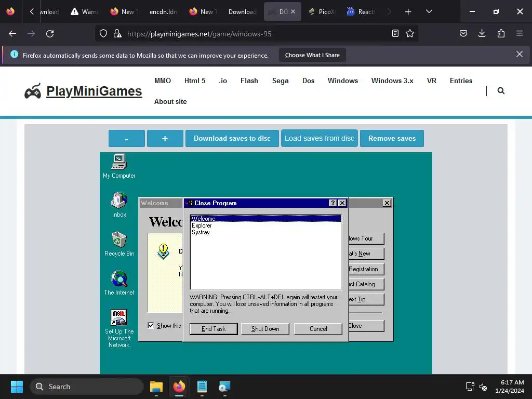Dismiss the Firefox data notification bar
The image size is (532, 399).
pos(519,54)
